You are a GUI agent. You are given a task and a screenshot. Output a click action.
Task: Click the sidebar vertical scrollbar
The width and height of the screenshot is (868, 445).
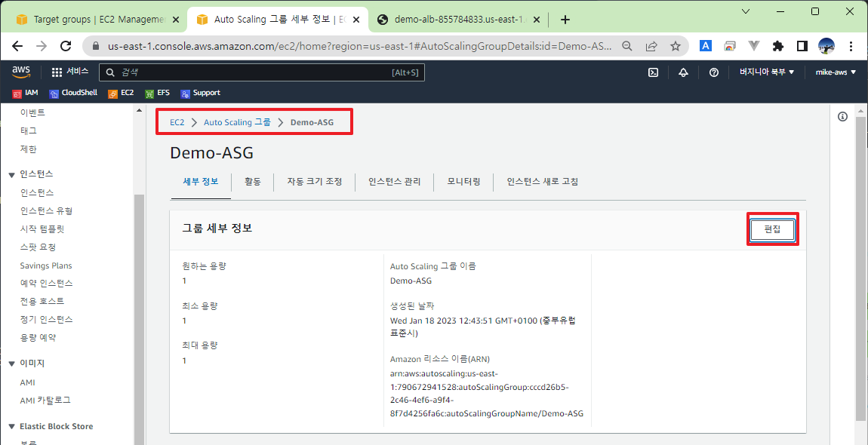pyautogui.click(x=139, y=319)
